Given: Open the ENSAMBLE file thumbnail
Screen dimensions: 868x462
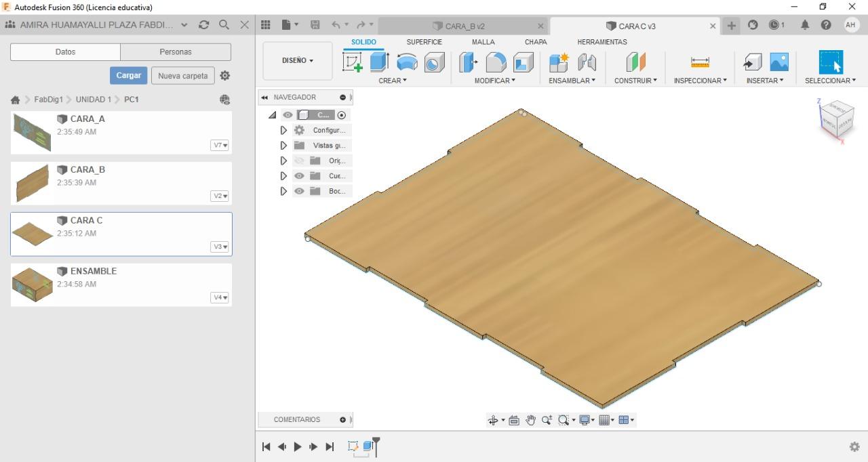Looking at the screenshot, I should pyautogui.click(x=32, y=285).
